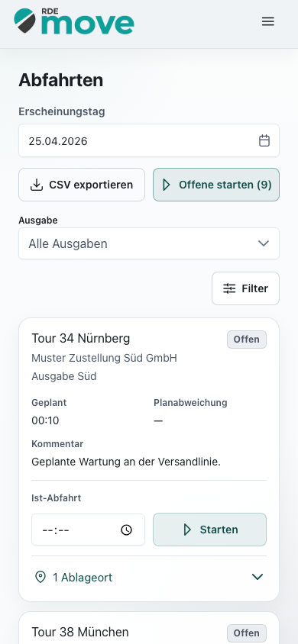Open the calendar date picker icon

coord(264,141)
